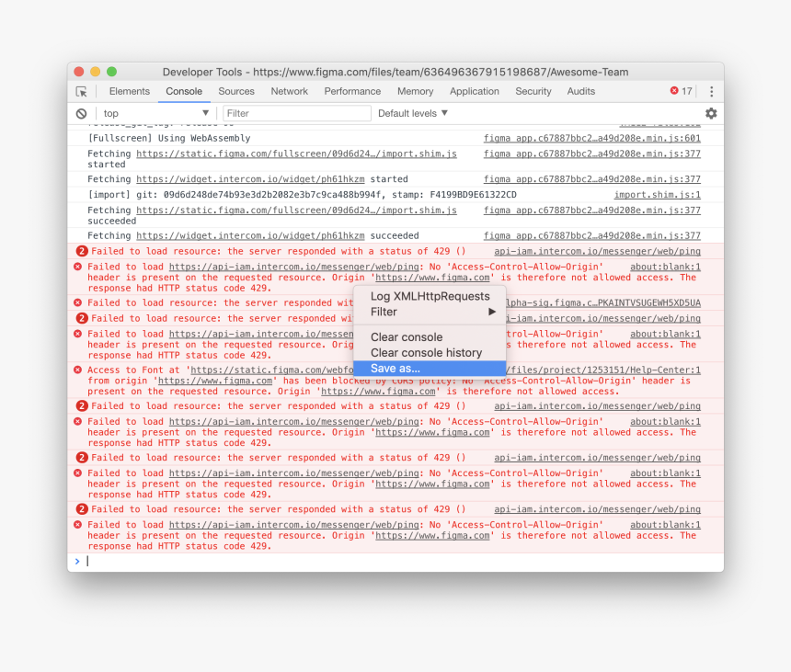Open the three-dot DevTools menu

(711, 91)
